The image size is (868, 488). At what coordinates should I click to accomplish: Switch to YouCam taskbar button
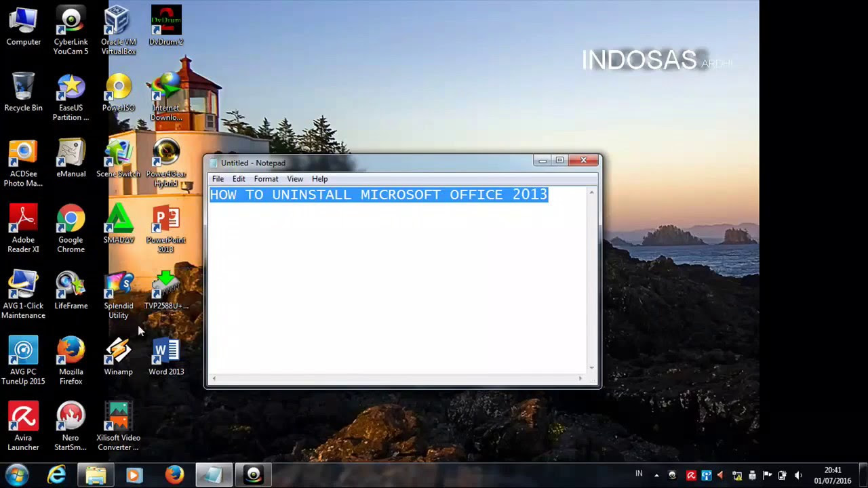pos(254,475)
